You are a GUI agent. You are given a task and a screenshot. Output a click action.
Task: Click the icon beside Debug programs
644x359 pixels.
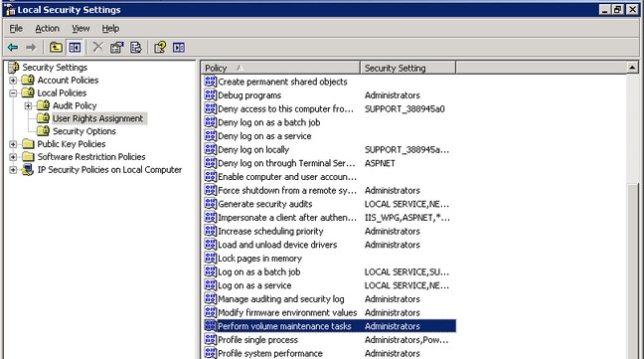pos(211,94)
